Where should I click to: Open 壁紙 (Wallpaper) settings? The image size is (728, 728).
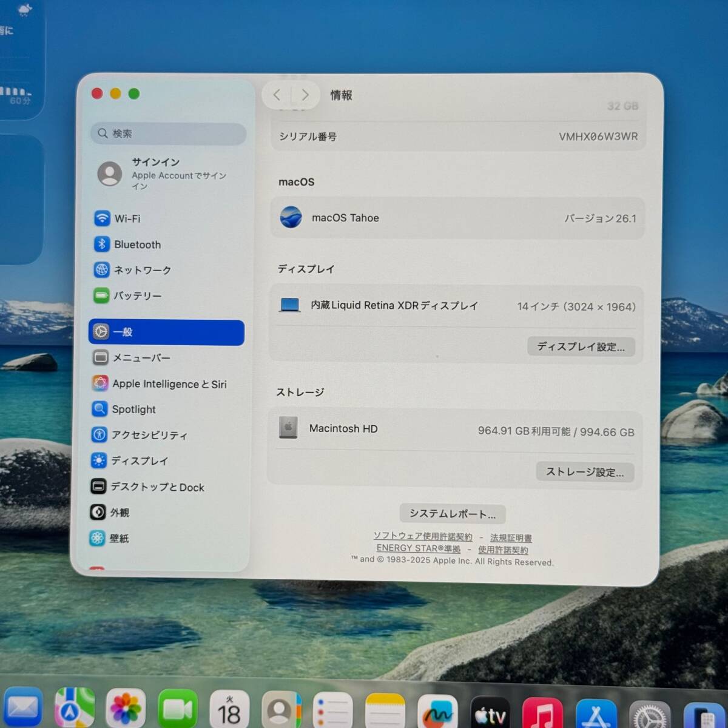tap(120, 538)
